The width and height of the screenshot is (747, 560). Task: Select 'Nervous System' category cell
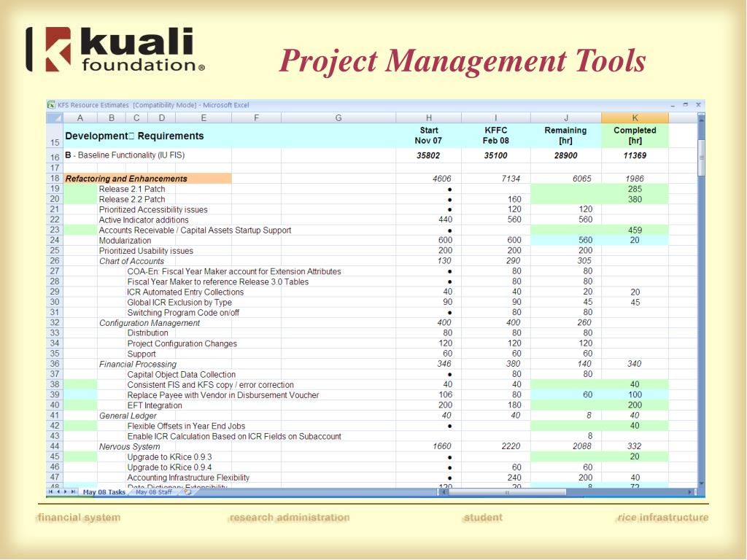[x=129, y=447]
